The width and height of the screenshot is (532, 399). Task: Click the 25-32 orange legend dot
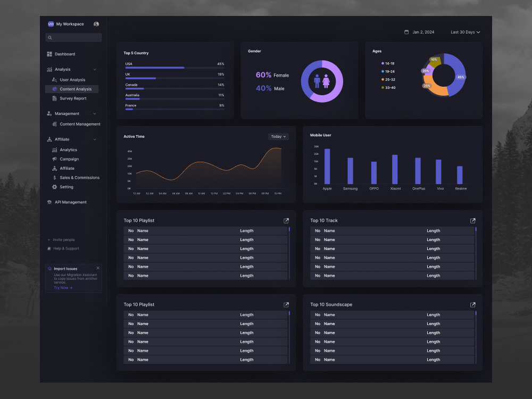click(x=383, y=80)
